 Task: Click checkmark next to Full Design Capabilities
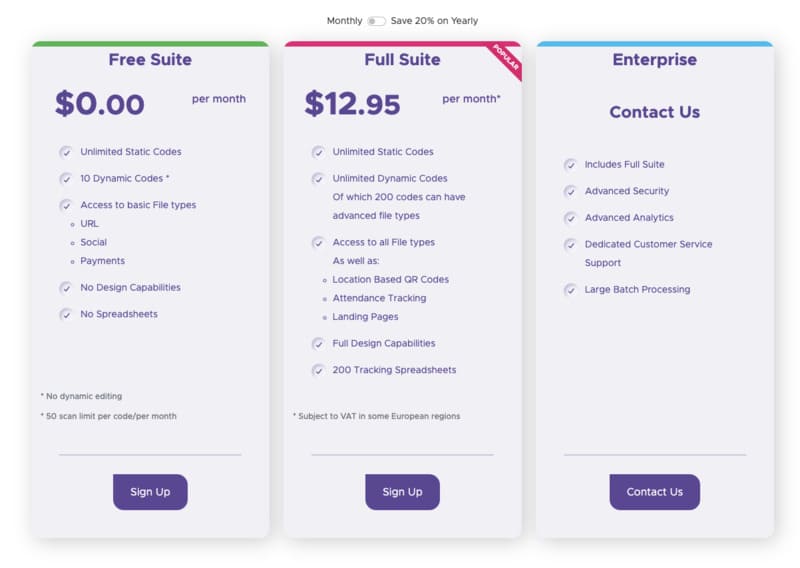(318, 343)
